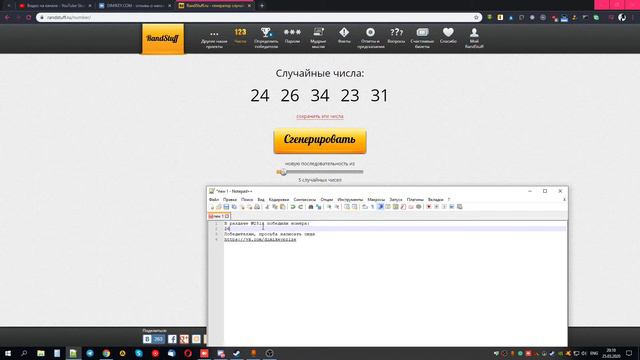Open Notepad++ 'Правка' menu
Screen dimensions: 640x360
(230, 200)
